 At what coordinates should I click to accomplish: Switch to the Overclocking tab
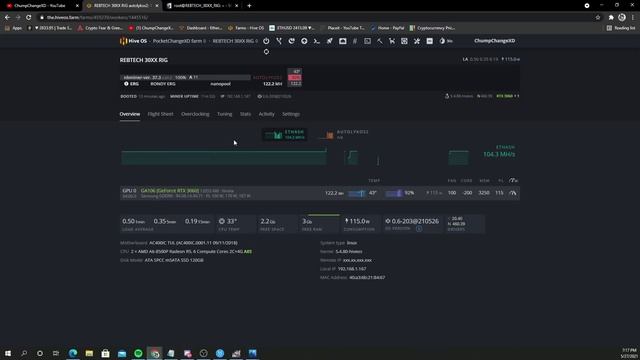tap(195, 114)
